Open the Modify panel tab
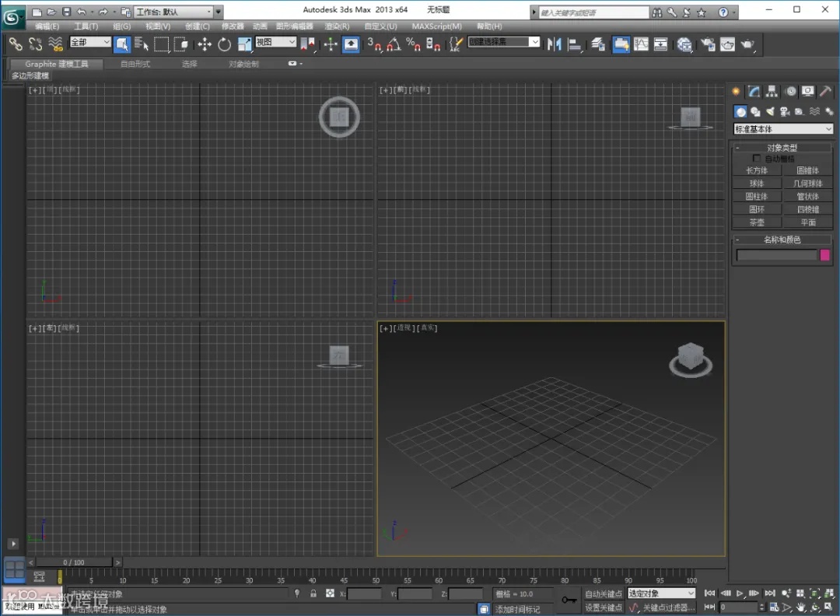Viewport: 840px width, 616px height. click(x=754, y=92)
